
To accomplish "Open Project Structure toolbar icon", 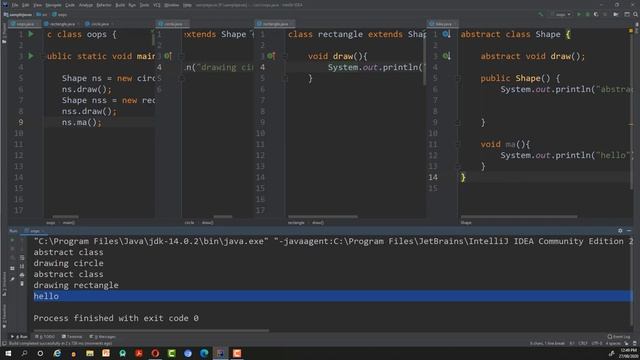I will (627, 14).
